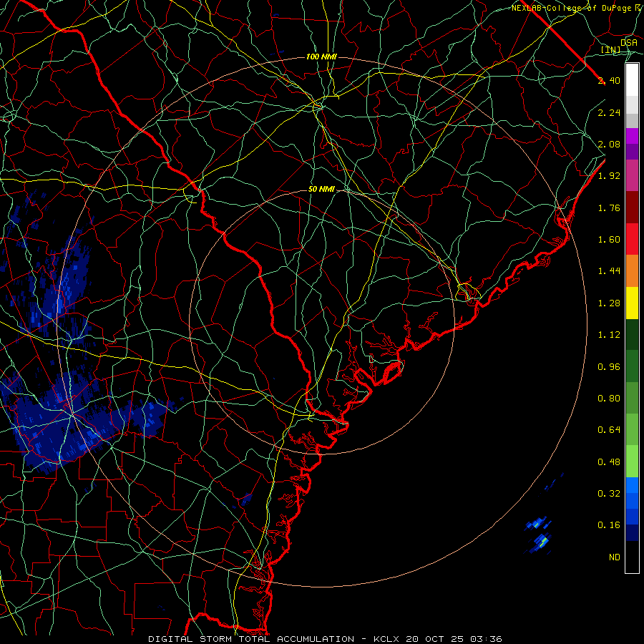This screenshot has width=644, height=644.
Task: Click the 0.80 scale value
Action: pos(609,399)
